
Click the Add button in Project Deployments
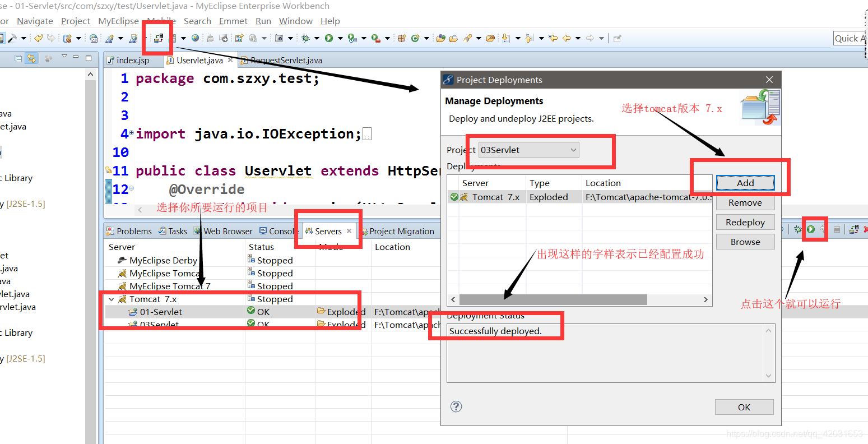pyautogui.click(x=745, y=183)
